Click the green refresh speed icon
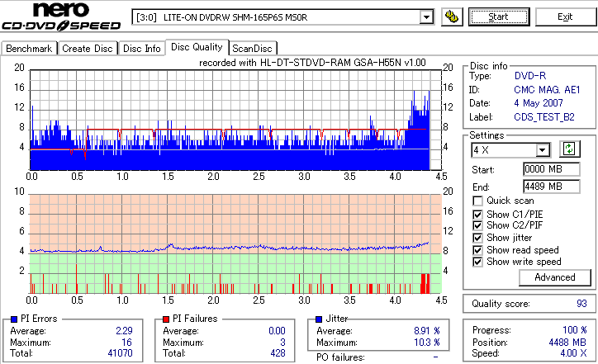Viewport: 598px width, 364px height. coord(569,149)
